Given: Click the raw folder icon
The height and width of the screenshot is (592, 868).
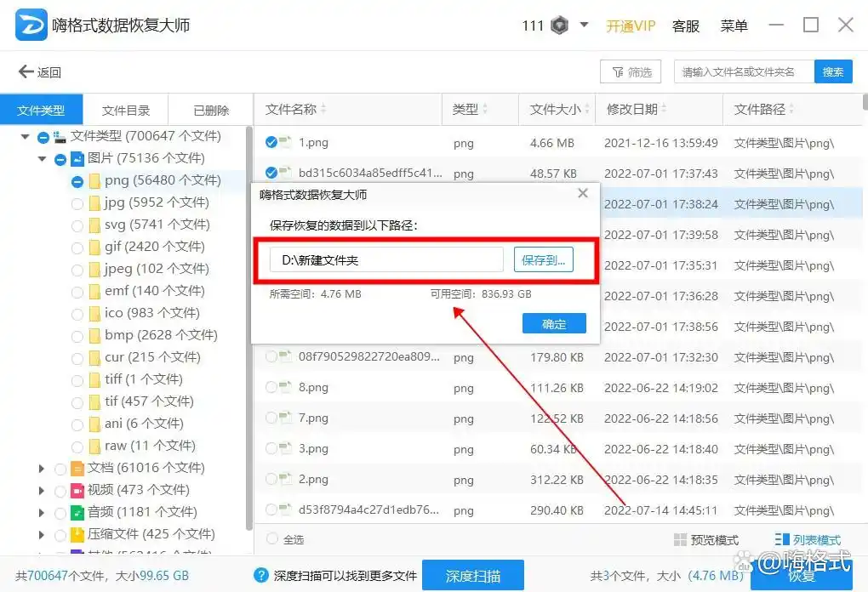Looking at the screenshot, I should click(x=94, y=447).
